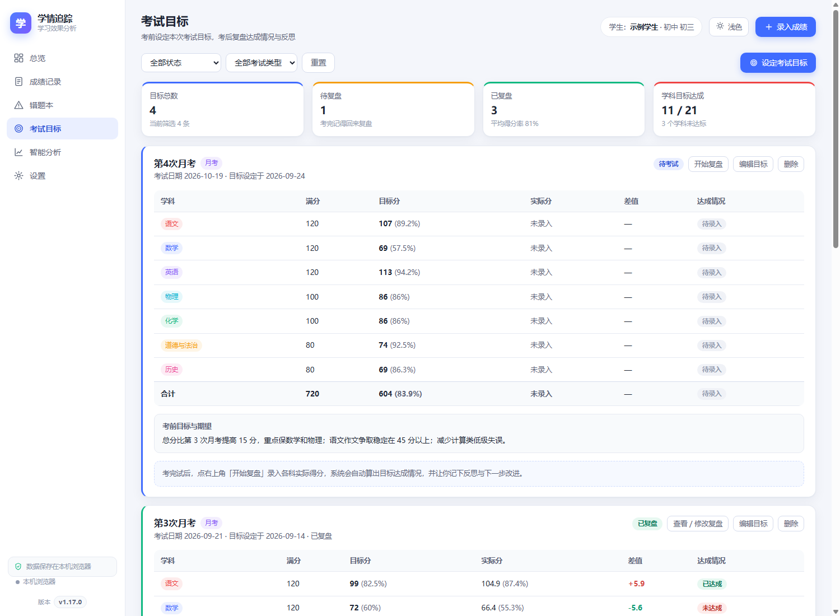The height and width of the screenshot is (616, 840).
Task: Open 错题本 via its warning triangle icon
Action: pos(18,105)
